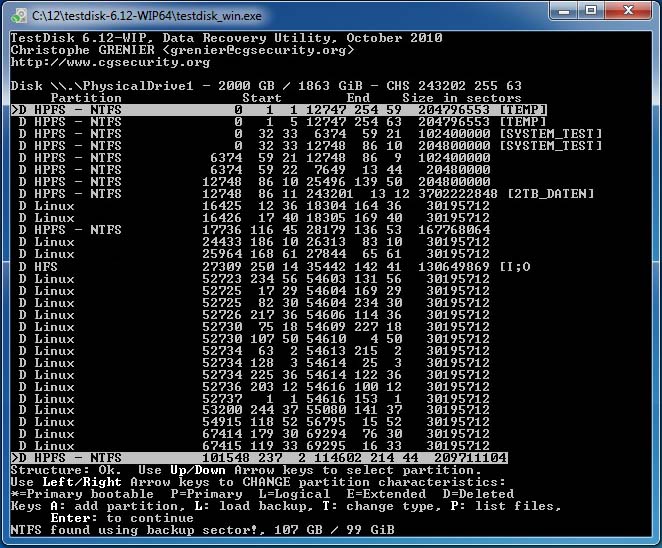Select the Linux row starting 53200 244 37
Image resolution: width=662 pixels, height=548 pixels.
point(254,410)
